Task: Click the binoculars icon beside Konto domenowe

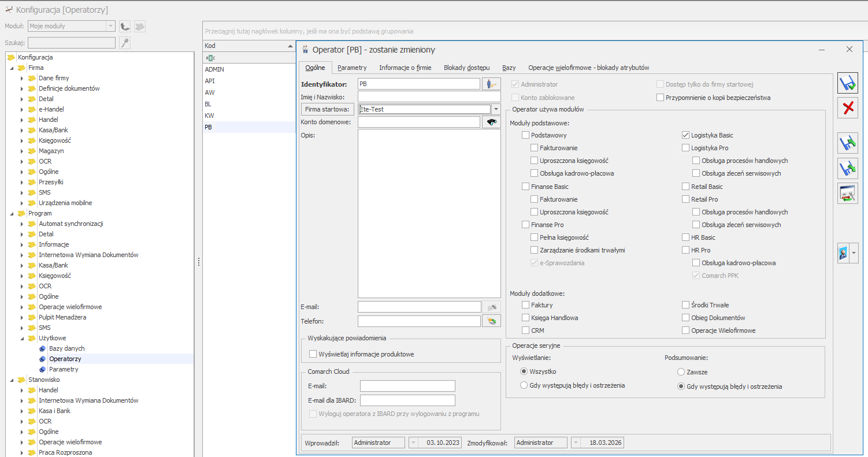Action: point(492,122)
